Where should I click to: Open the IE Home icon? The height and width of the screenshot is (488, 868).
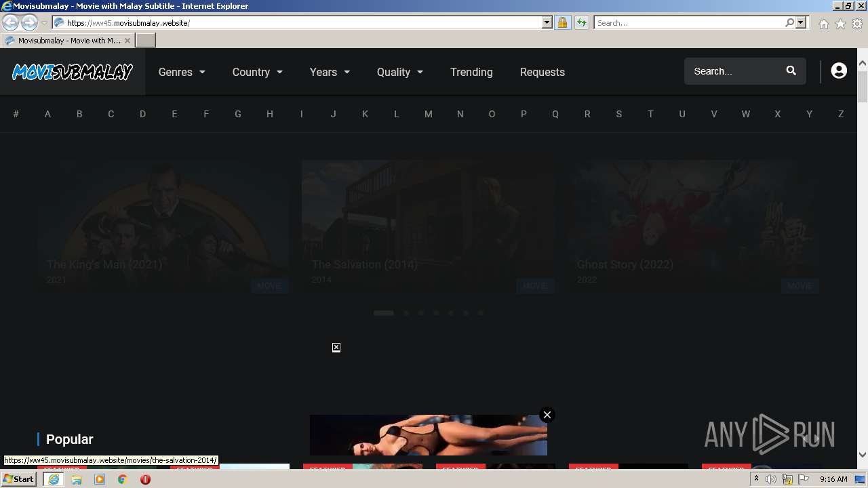[x=823, y=24]
